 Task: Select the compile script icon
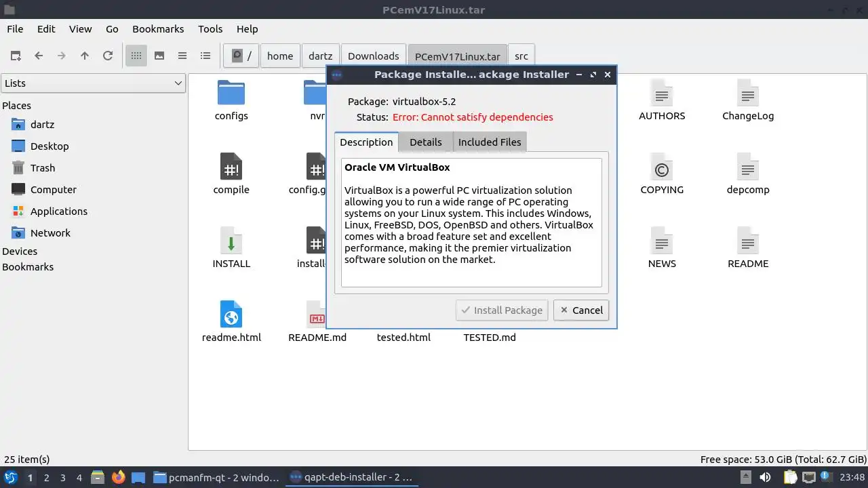click(231, 166)
